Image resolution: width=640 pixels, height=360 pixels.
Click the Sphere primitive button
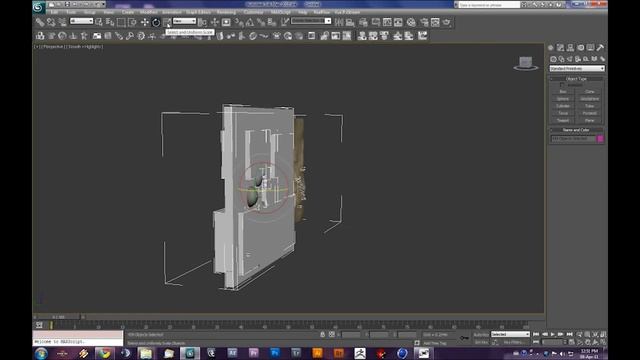pyautogui.click(x=563, y=99)
